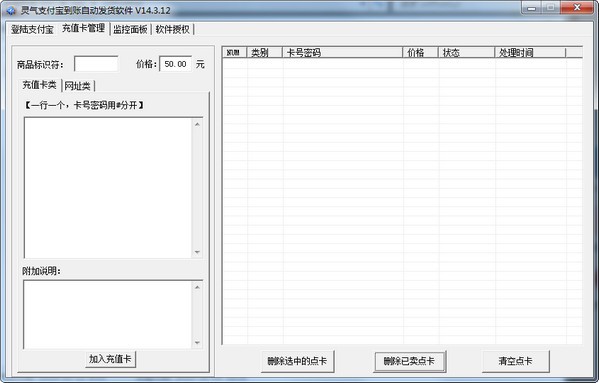This screenshot has height=383, width=599.
Task: Select the 充值卡管理 tab
Action: click(83, 28)
